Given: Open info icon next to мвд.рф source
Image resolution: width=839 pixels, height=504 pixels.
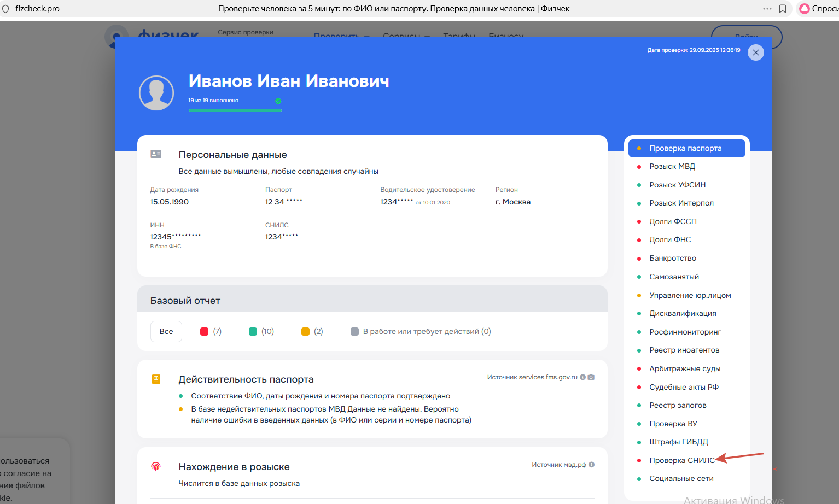Looking at the screenshot, I should 591,465.
